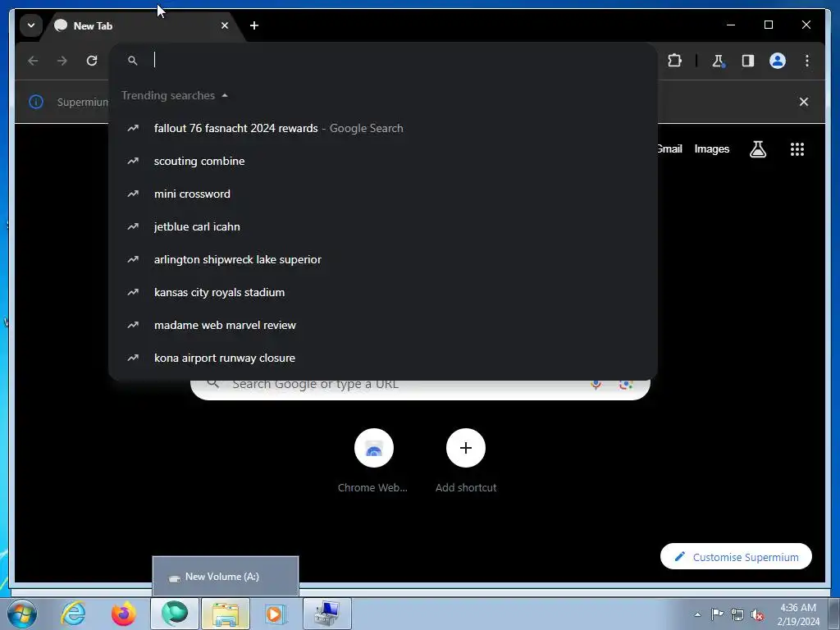Viewport: 840px width, 630px height.
Task: Click the omnibox search magnifier icon
Action: point(133,61)
